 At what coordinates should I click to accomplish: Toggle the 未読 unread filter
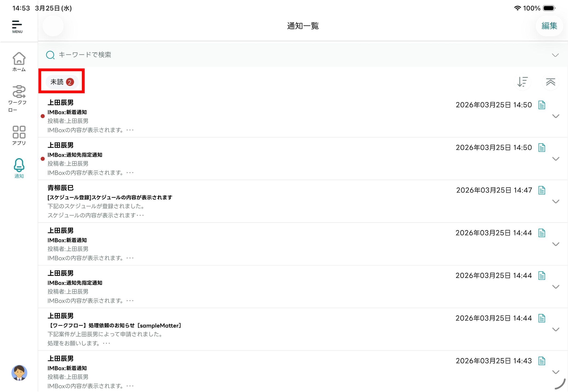[62, 82]
